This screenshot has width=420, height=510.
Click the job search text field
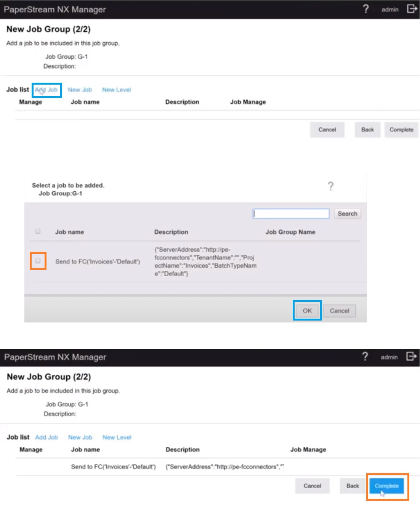[x=291, y=214]
